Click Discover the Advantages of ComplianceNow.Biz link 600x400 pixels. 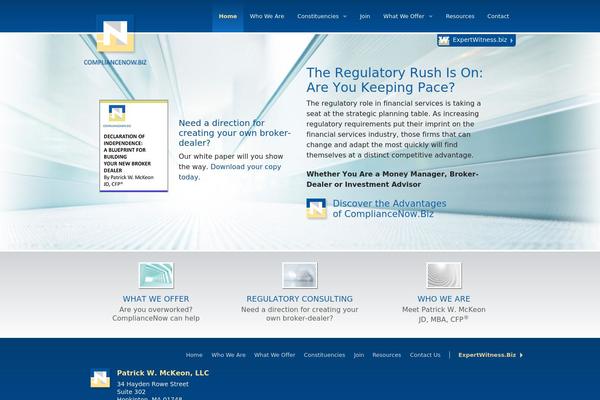[x=389, y=209]
